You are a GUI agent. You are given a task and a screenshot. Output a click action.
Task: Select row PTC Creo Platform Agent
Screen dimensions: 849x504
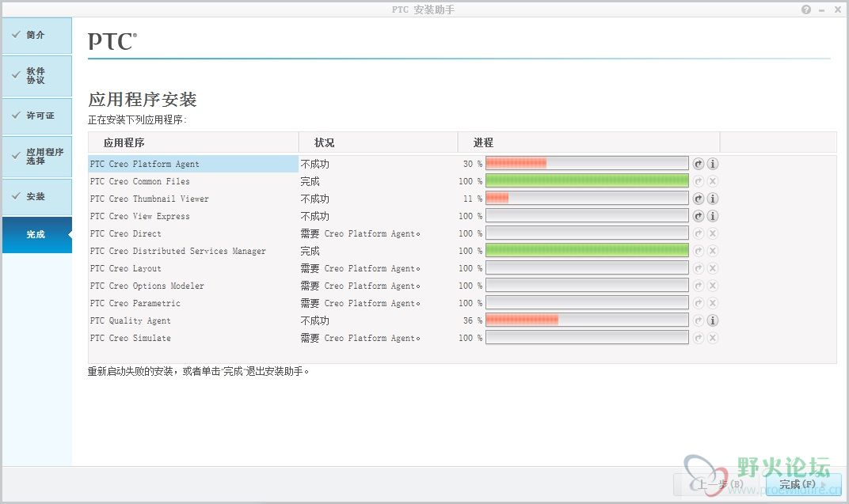pyautogui.click(x=193, y=164)
